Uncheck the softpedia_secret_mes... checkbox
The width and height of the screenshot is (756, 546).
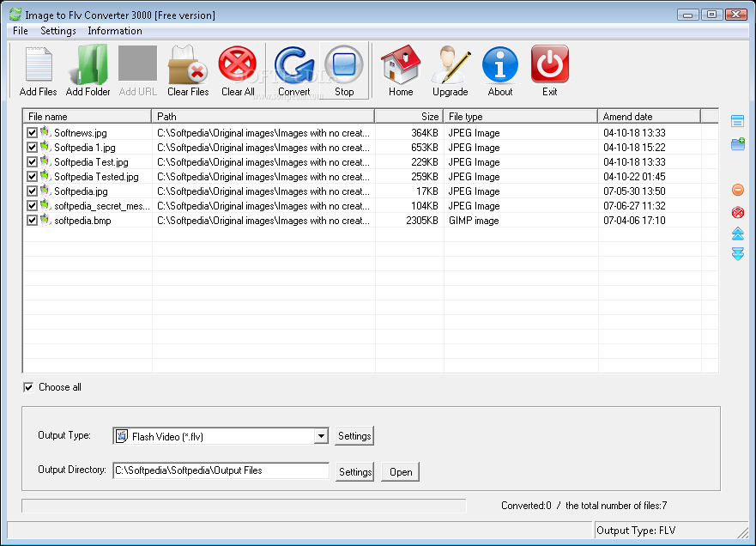pyautogui.click(x=33, y=206)
